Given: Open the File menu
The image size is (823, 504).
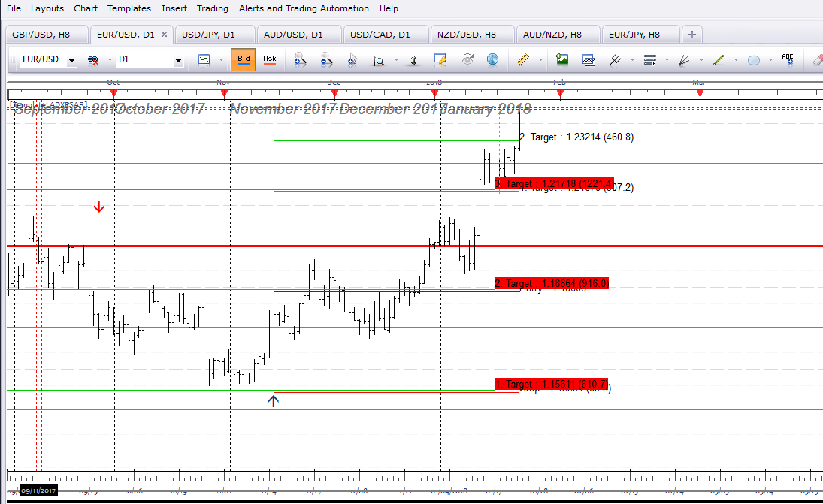Looking at the screenshot, I should [14, 8].
